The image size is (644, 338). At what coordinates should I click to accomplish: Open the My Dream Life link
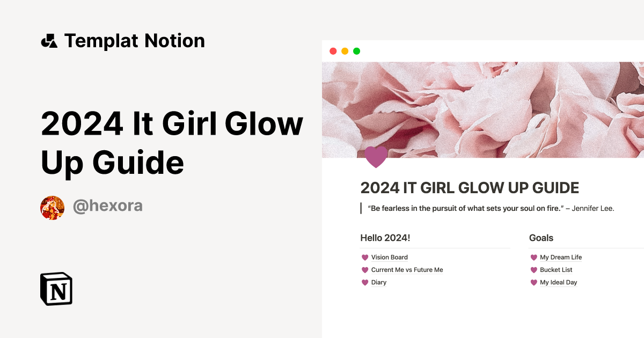pyautogui.click(x=561, y=257)
